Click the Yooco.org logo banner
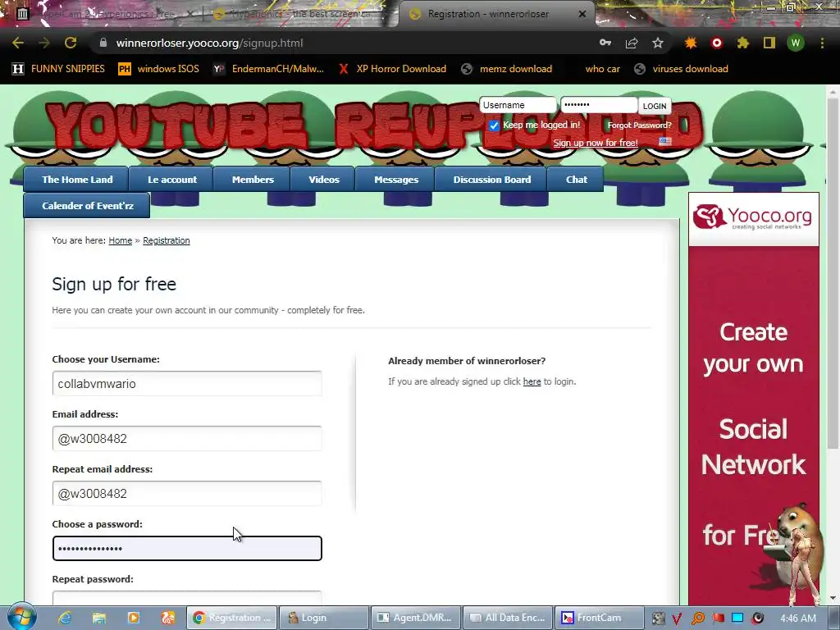Image resolution: width=840 pixels, height=630 pixels. [x=753, y=218]
